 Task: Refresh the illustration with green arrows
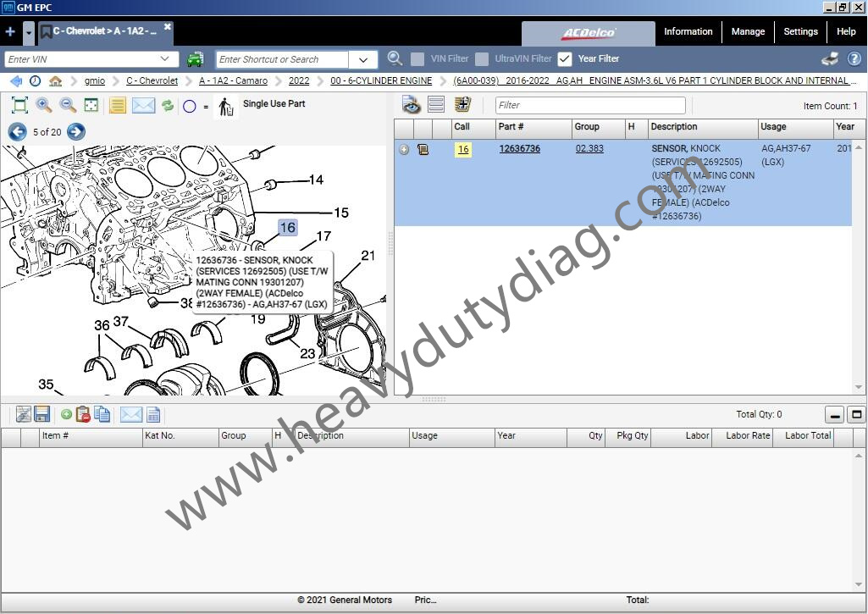[167, 105]
